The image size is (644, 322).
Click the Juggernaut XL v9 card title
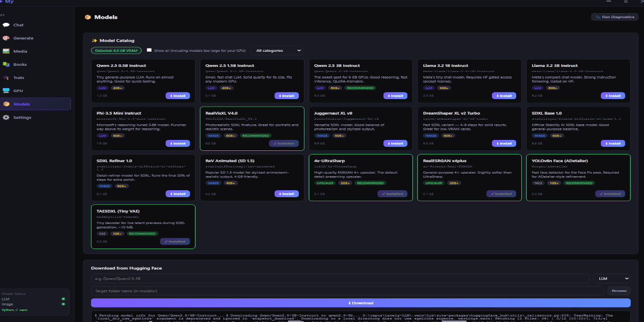(x=333, y=113)
